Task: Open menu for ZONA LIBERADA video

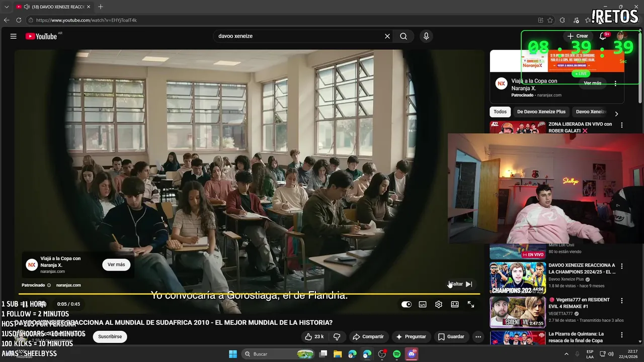Action: tap(622, 125)
